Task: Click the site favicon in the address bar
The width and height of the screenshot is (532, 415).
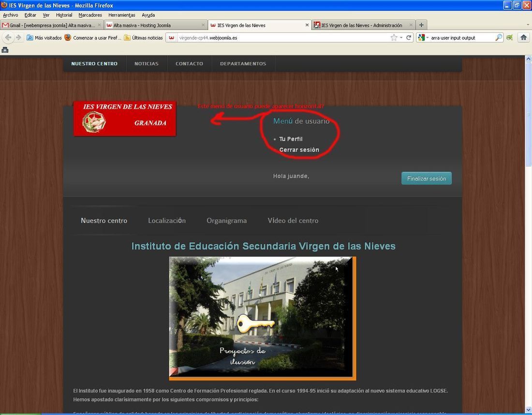Action: (x=172, y=38)
